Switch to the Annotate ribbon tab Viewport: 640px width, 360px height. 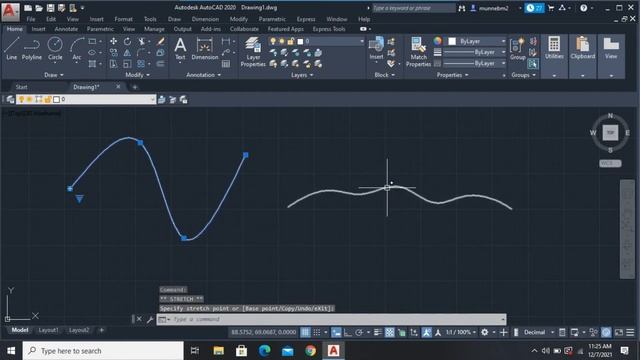coord(66,29)
